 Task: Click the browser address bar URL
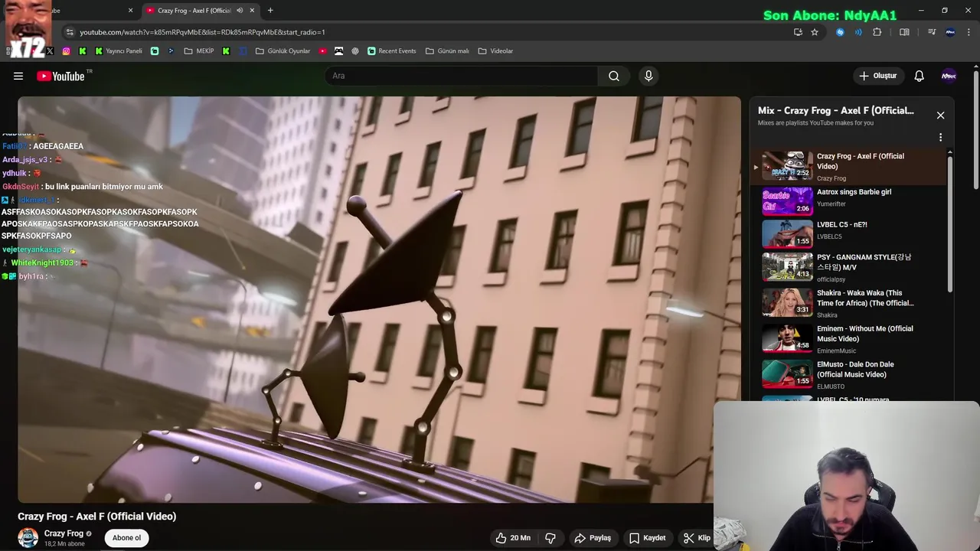coord(202,32)
